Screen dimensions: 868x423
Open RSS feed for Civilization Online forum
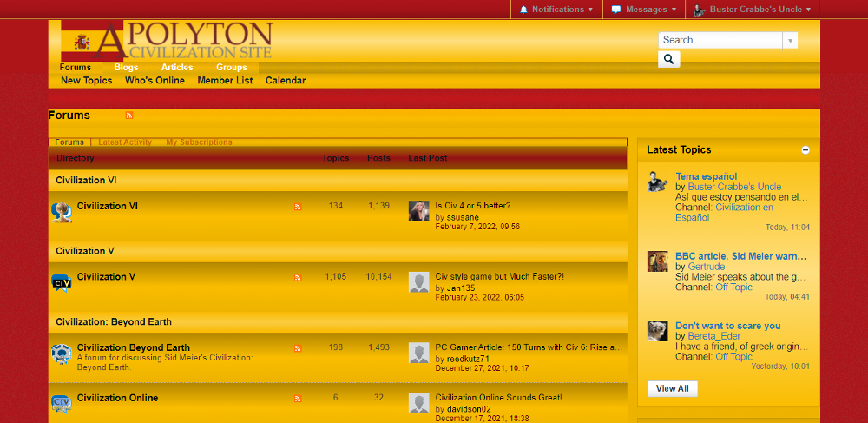click(298, 399)
